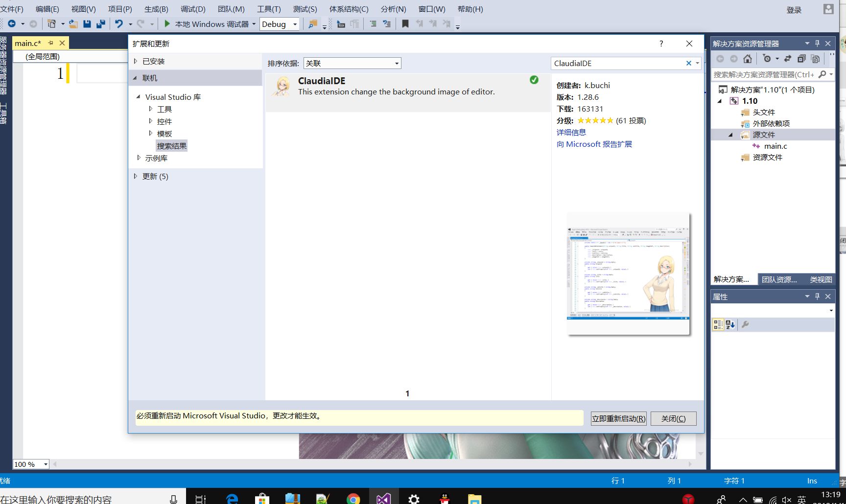Click the Home icon in Solution Explorer
Screen dimensions: 846x504
(x=748, y=59)
